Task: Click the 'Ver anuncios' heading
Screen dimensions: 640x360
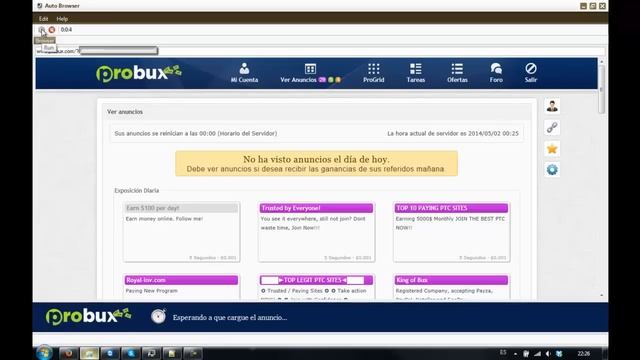Action: pyautogui.click(x=125, y=112)
